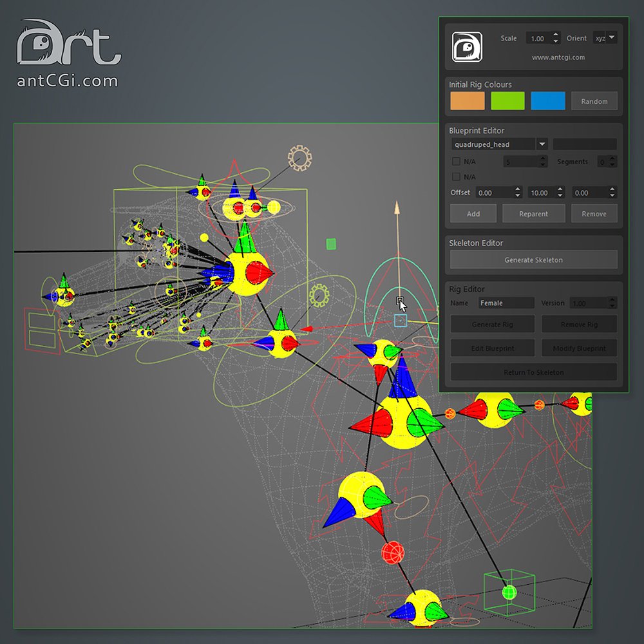This screenshot has height=644, width=644.
Task: Increase the Version number
Action: 612,300
